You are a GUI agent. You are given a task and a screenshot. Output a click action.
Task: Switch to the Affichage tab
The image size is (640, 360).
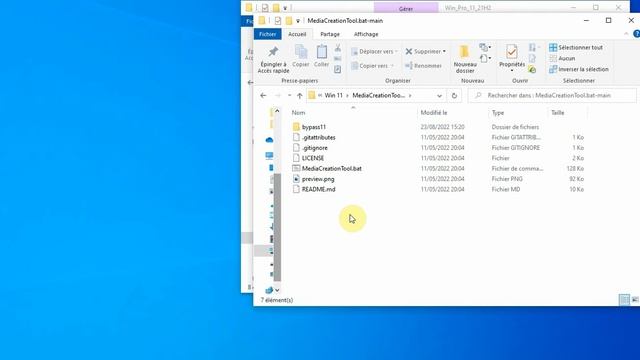click(x=366, y=34)
